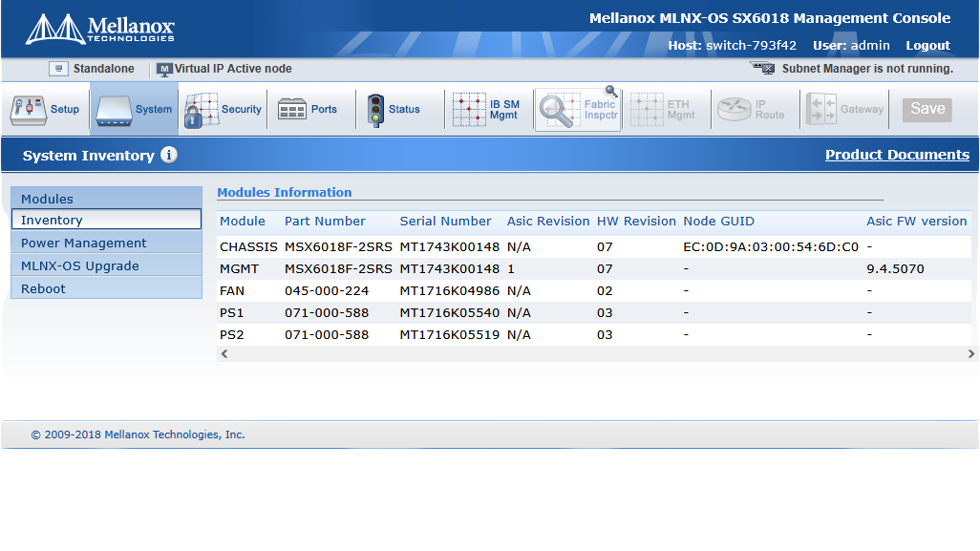
Task: Click the copyright Mellanox Technologies footer text
Action: 138,434
